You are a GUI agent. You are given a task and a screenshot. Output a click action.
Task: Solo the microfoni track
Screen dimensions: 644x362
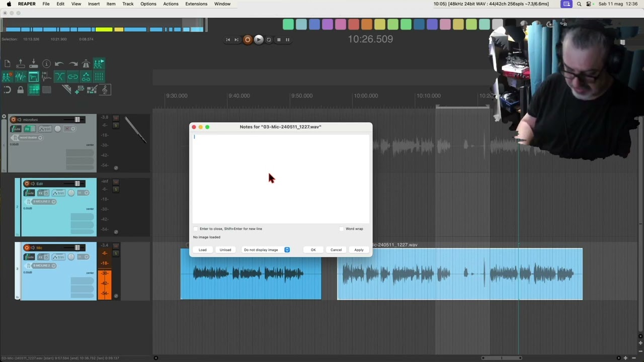116,125
